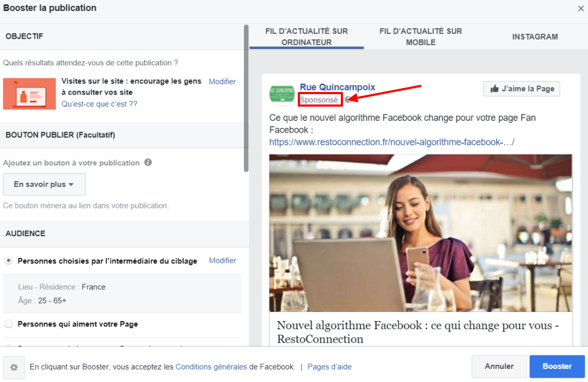Click the orange site visits objective icon
This screenshot has height=382, width=588.
29,94
